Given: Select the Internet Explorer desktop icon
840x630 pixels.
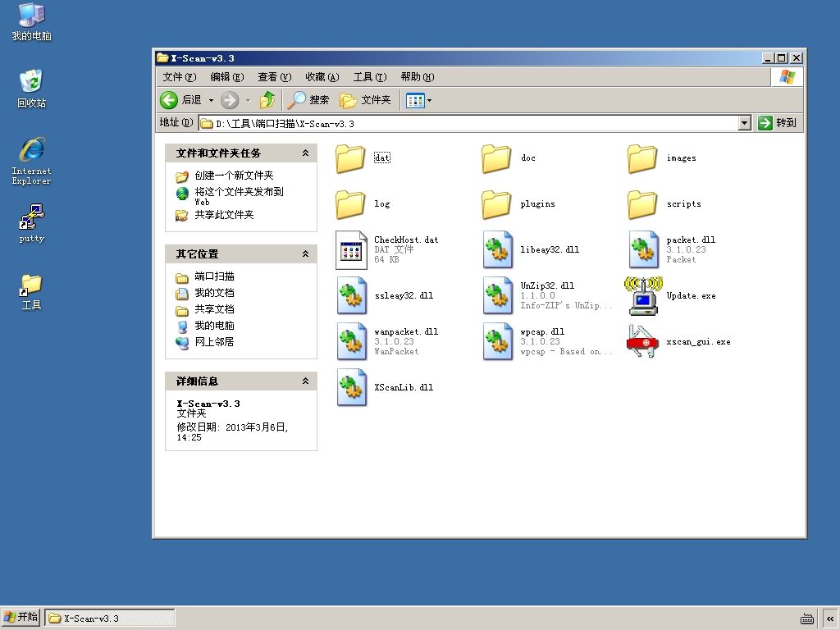Looking at the screenshot, I should coord(32,162).
